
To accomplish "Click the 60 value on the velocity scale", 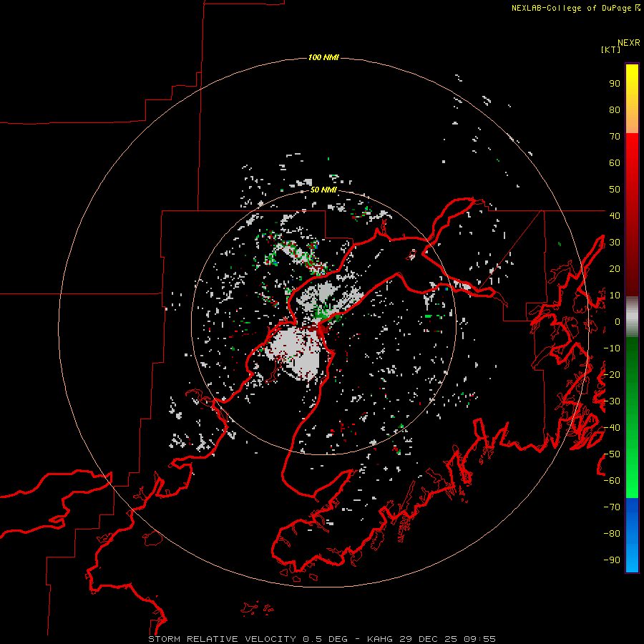I will 615,162.
